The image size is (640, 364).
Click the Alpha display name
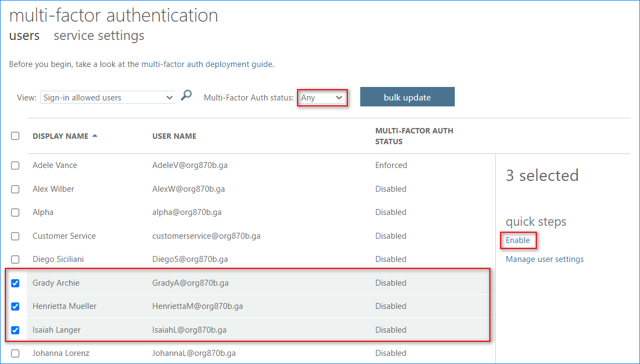click(x=43, y=212)
